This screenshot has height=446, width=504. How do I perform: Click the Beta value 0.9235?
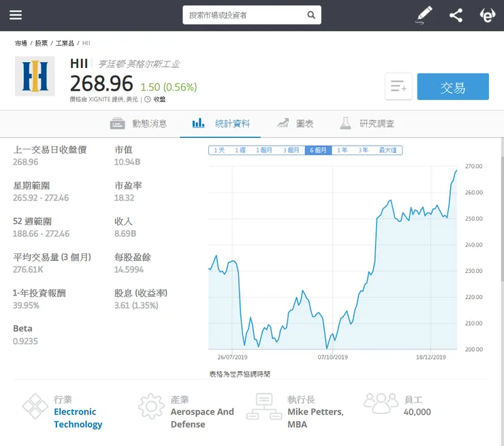25,341
